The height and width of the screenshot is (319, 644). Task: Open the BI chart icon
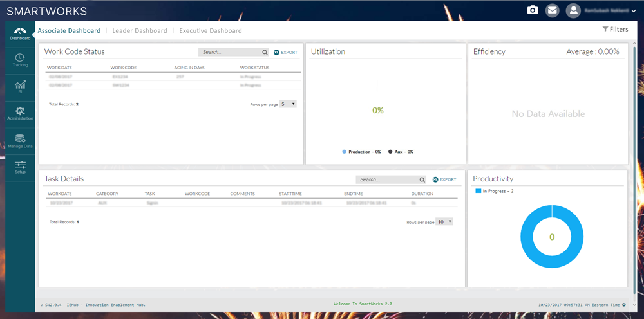tap(20, 87)
